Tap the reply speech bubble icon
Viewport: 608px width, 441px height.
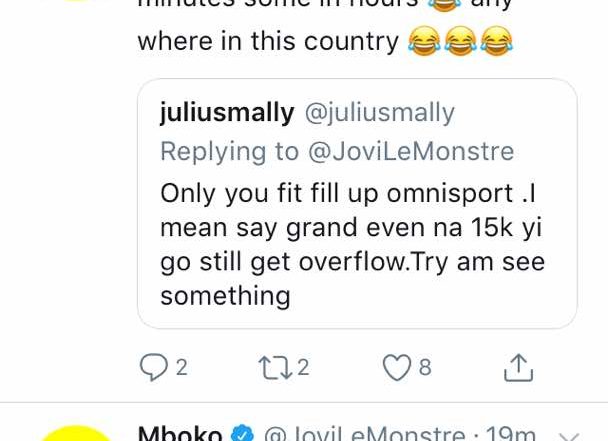click(x=154, y=368)
